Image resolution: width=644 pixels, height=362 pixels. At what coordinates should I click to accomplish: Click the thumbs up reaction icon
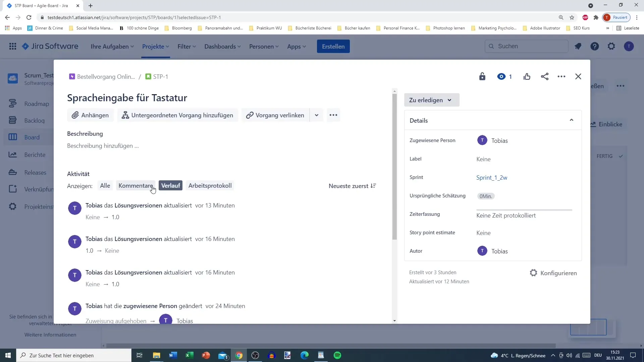tap(527, 76)
